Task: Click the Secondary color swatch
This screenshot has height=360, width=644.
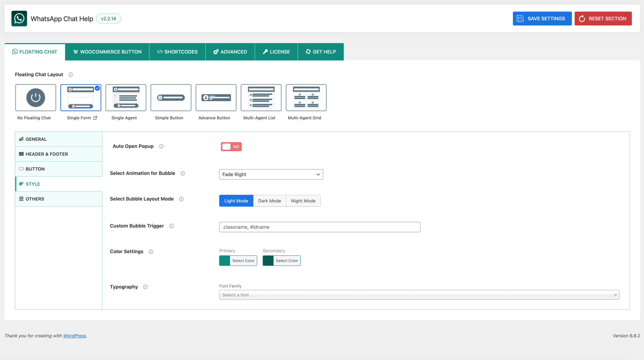Action: [x=268, y=261]
